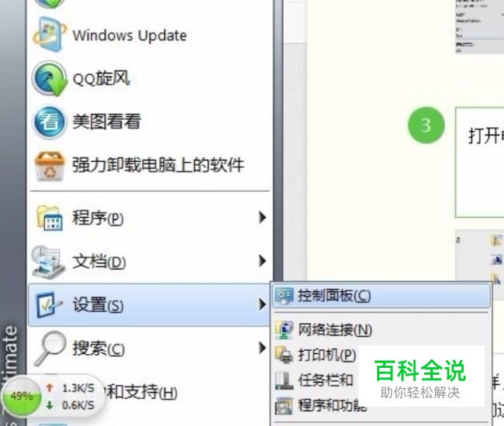Click the 打印机(P) printer icon
Viewport: 504px width, 426px height.
click(x=284, y=355)
